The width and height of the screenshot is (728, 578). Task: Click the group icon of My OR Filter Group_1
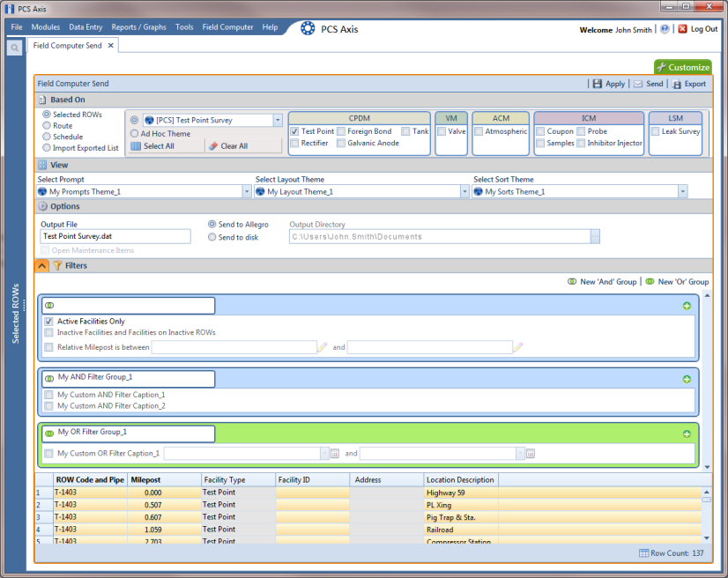pyautogui.click(x=49, y=433)
